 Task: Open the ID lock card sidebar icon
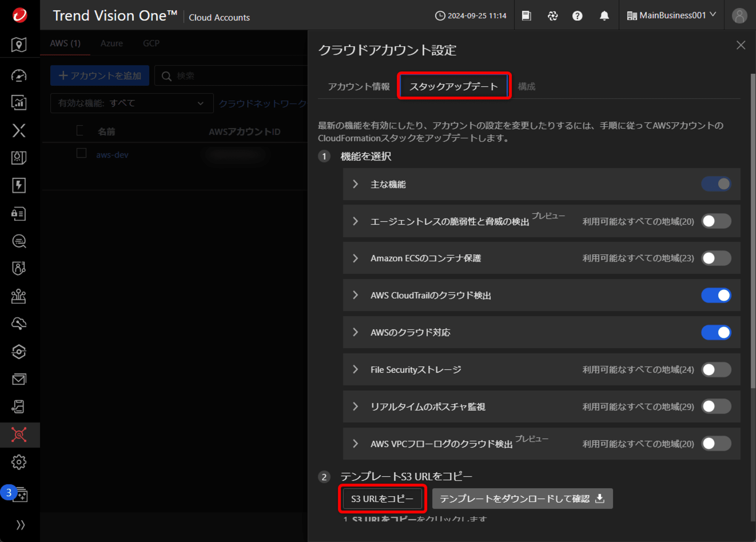pyautogui.click(x=19, y=214)
